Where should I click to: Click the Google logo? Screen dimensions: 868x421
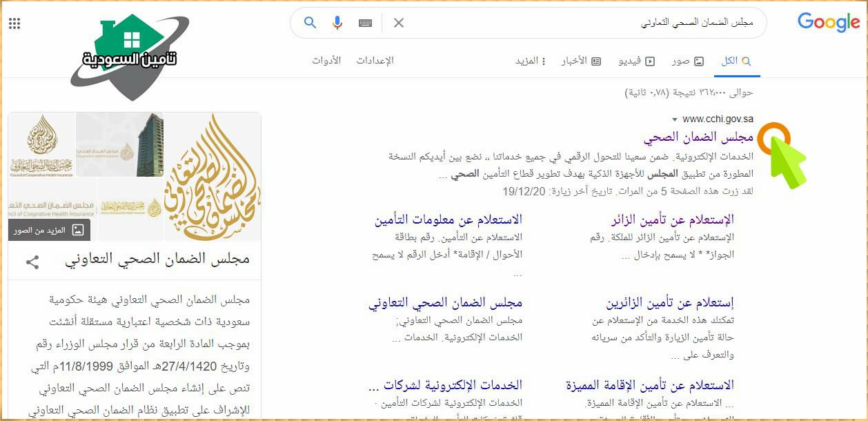[829, 23]
